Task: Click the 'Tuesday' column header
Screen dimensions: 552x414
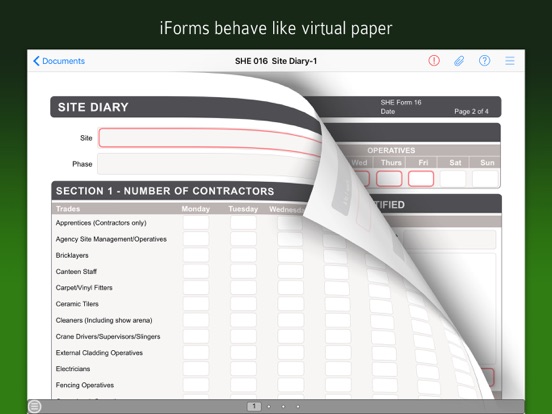Action: coord(243,209)
